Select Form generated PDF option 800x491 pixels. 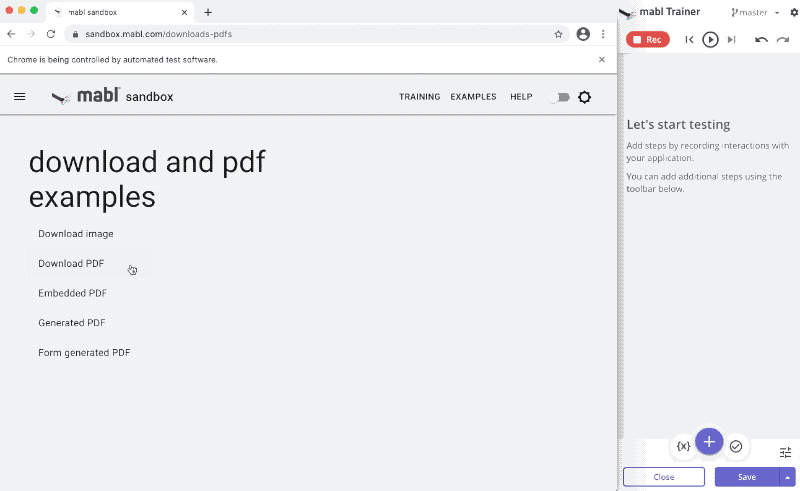(x=84, y=353)
